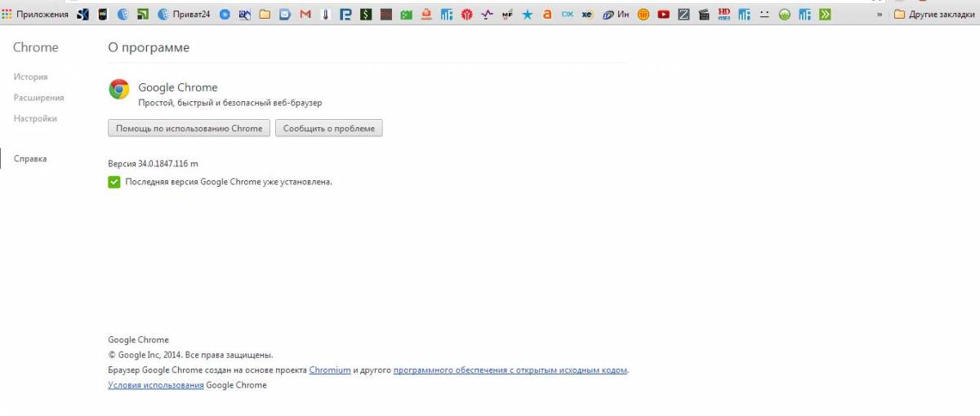Open the программного обеспечения с открытым исходным кодом link

click(510, 370)
